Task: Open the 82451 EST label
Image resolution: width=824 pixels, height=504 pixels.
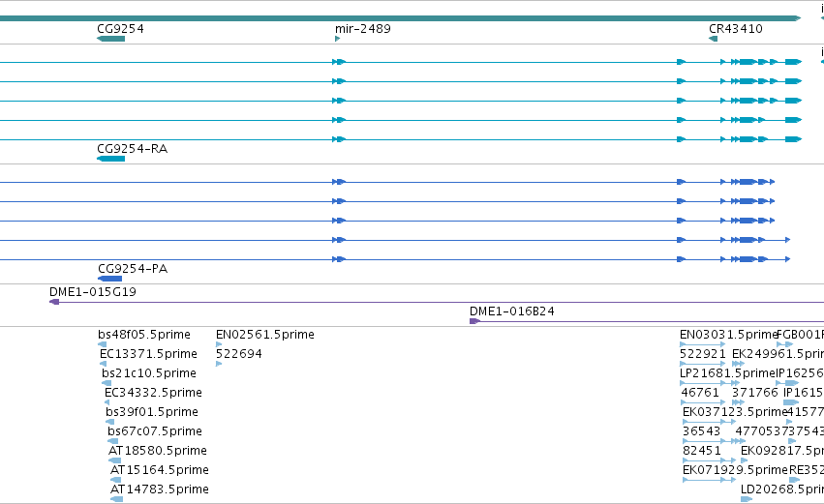Action: click(x=702, y=451)
